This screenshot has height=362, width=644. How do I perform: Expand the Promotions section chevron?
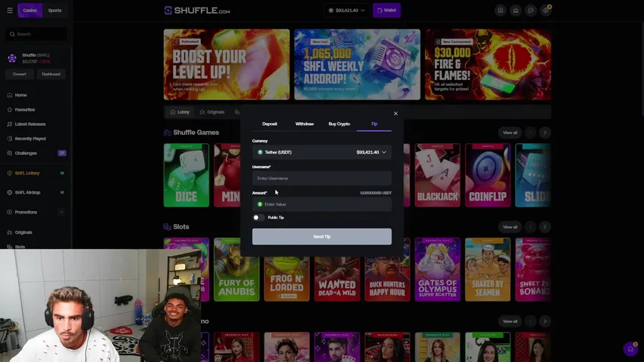pos(61,212)
